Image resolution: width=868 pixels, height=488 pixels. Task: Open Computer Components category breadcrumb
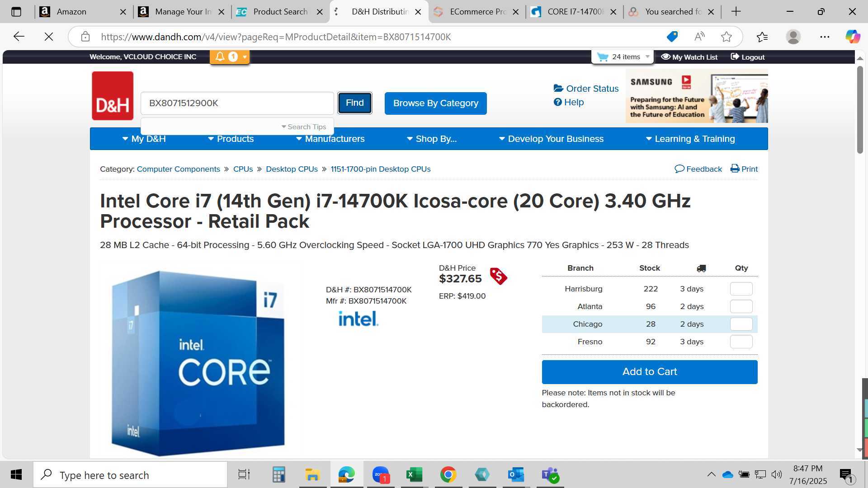pyautogui.click(x=178, y=169)
